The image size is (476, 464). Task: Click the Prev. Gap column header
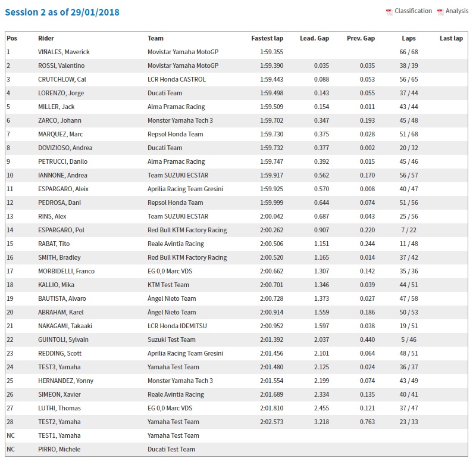[x=361, y=38]
